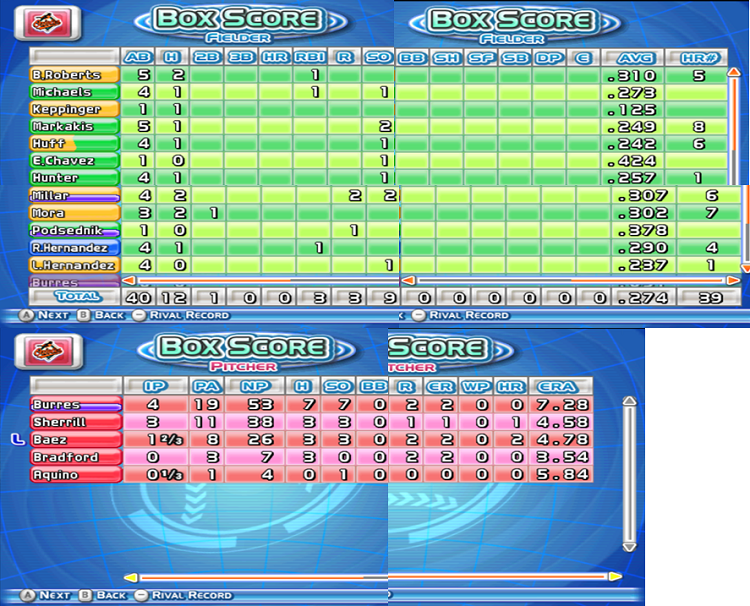Screen dimensions: 750x606
Task: Select the A Next prompt on fielder screen
Action: 46,315
